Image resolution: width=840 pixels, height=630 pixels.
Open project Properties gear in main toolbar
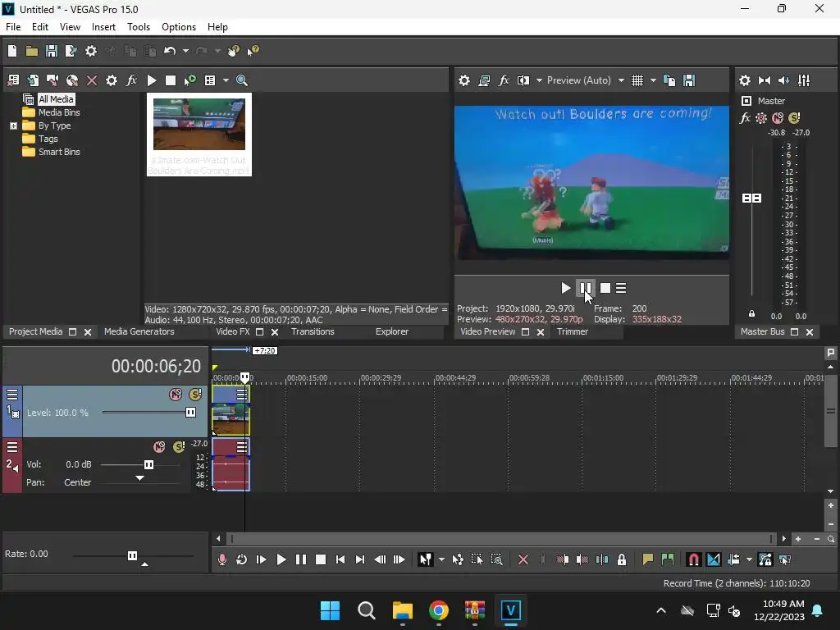(x=91, y=51)
